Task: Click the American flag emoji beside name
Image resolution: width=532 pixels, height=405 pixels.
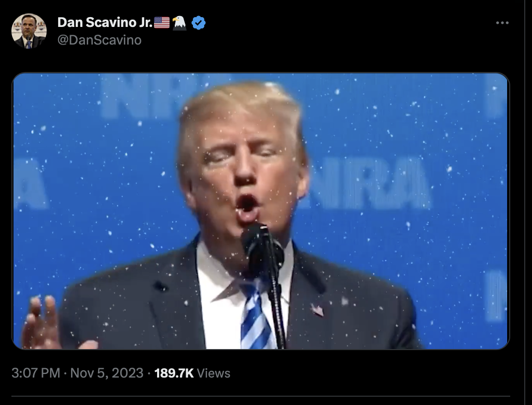Action: (162, 22)
